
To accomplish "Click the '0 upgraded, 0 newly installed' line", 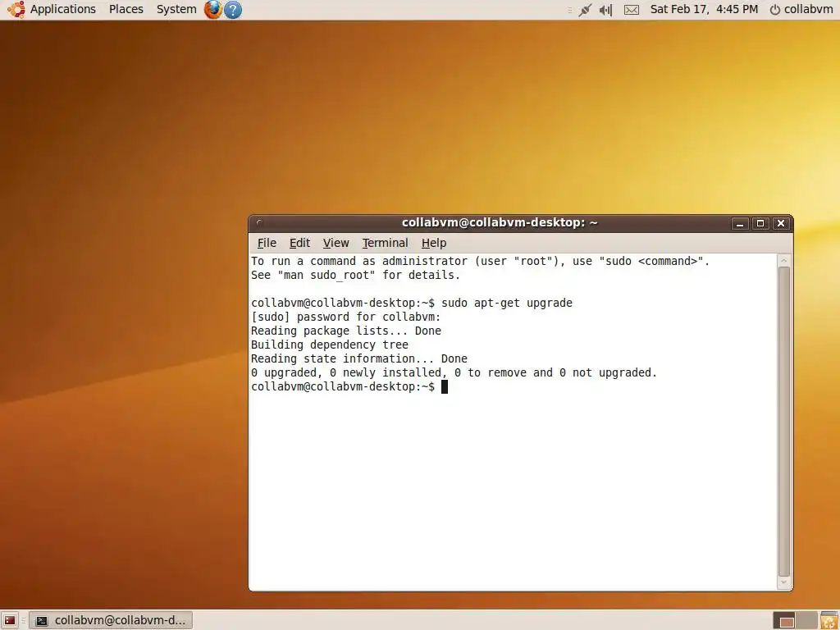I will 454,373.
